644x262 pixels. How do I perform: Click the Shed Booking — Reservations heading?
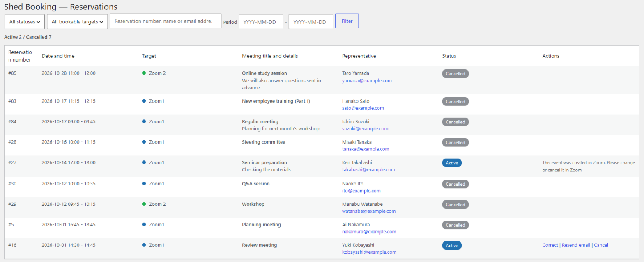(x=61, y=7)
